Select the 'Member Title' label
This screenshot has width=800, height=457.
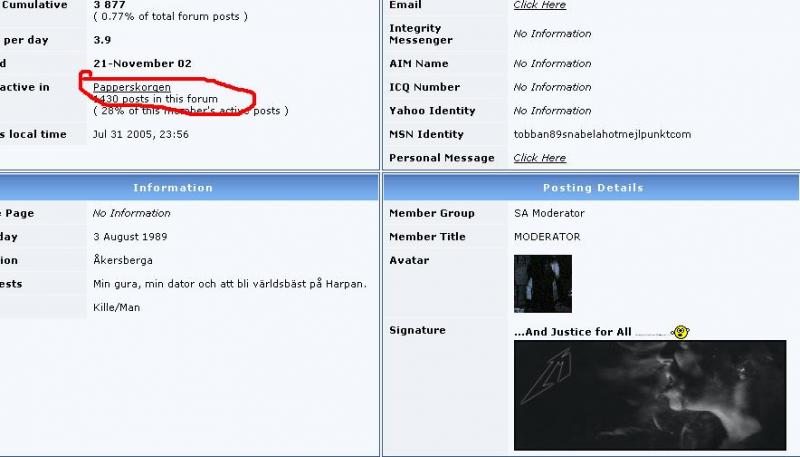point(427,237)
